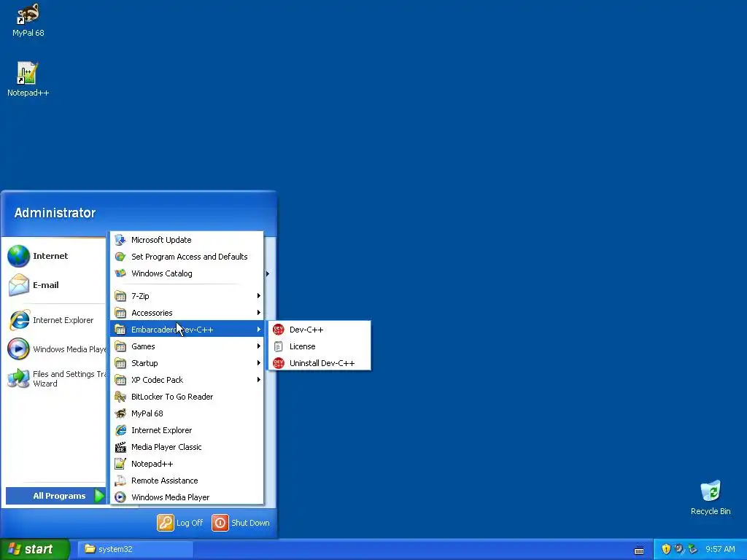Viewport: 747px width, 560px height.
Task: Click the security shield tray icon
Action: click(666, 549)
